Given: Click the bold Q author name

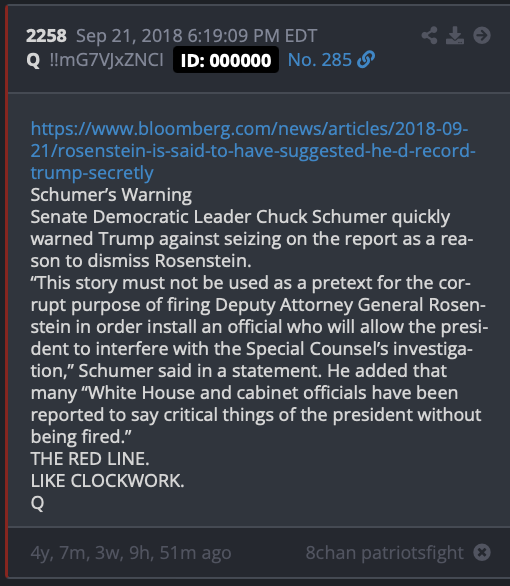Looking at the screenshot, I should click(33, 60).
